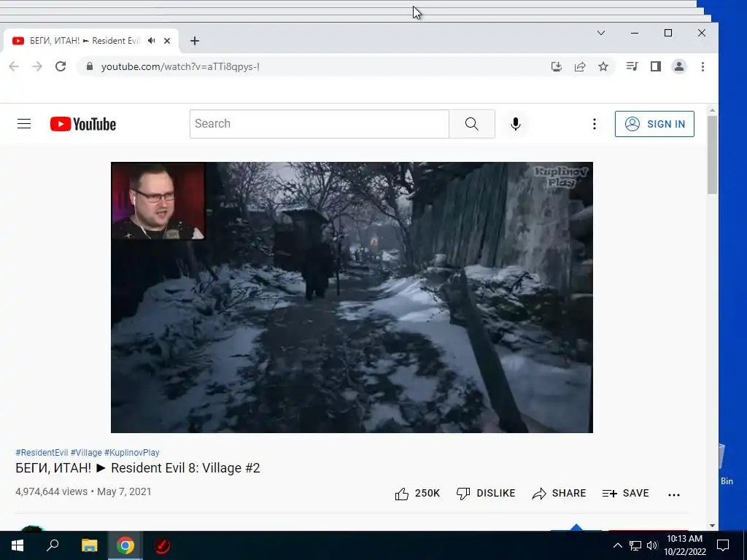Viewport: 747px width, 560px height.
Task: Start voice search with microphone icon
Action: (x=516, y=124)
